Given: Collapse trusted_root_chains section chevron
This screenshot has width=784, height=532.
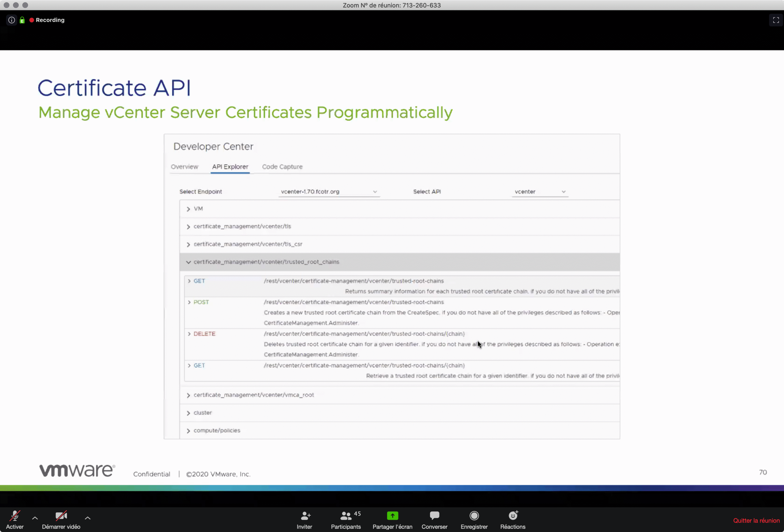Looking at the screenshot, I should point(188,262).
